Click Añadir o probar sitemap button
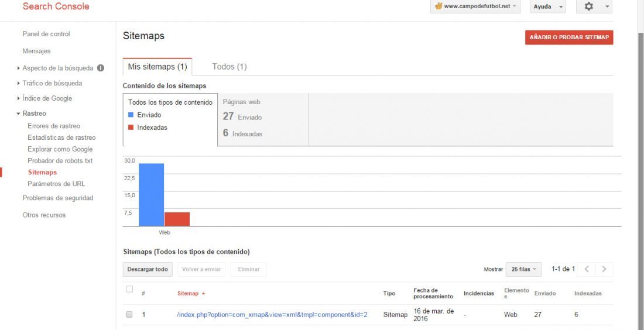 pyautogui.click(x=569, y=37)
